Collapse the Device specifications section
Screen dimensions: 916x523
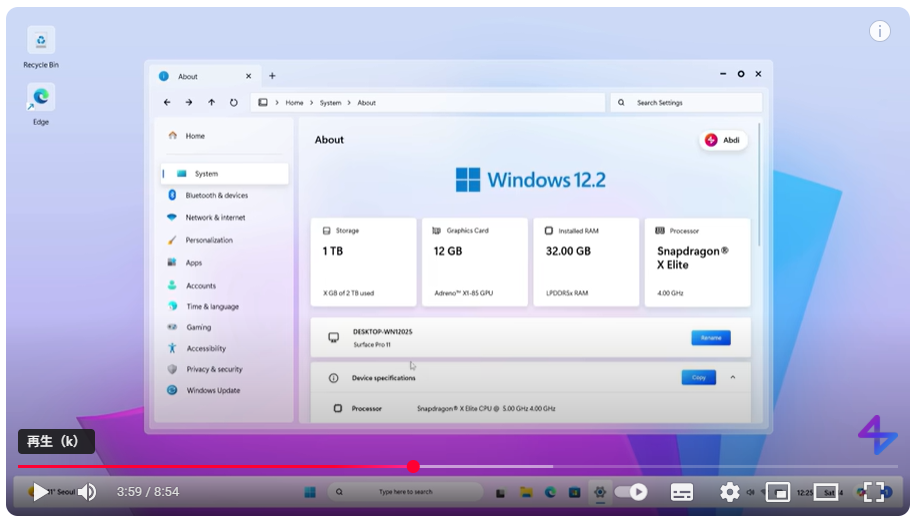[x=733, y=377]
